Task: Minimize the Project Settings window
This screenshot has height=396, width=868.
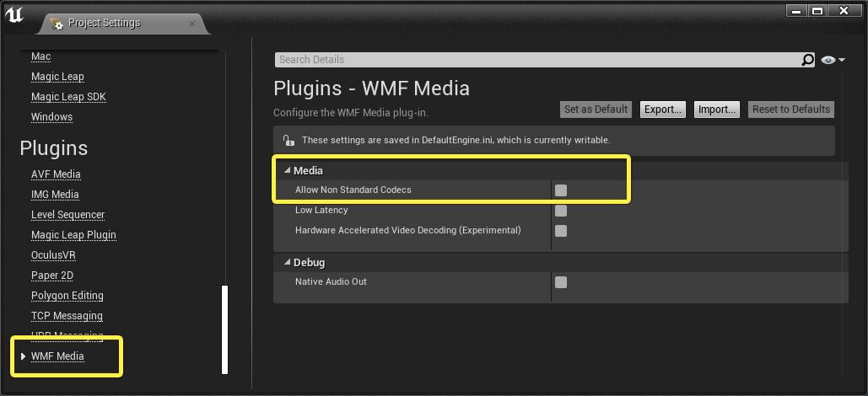Action: coord(796,10)
